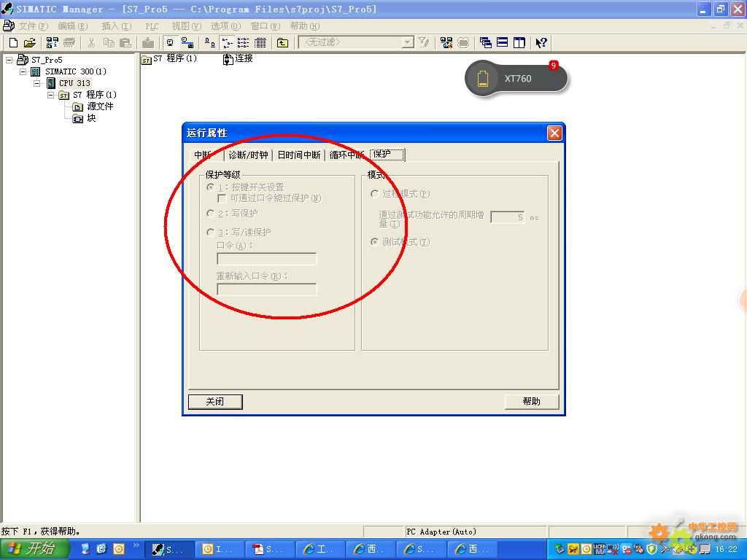This screenshot has width=747, height=560.
Task: Collapse the S7_Pro5 project tree node
Action: coord(9,60)
